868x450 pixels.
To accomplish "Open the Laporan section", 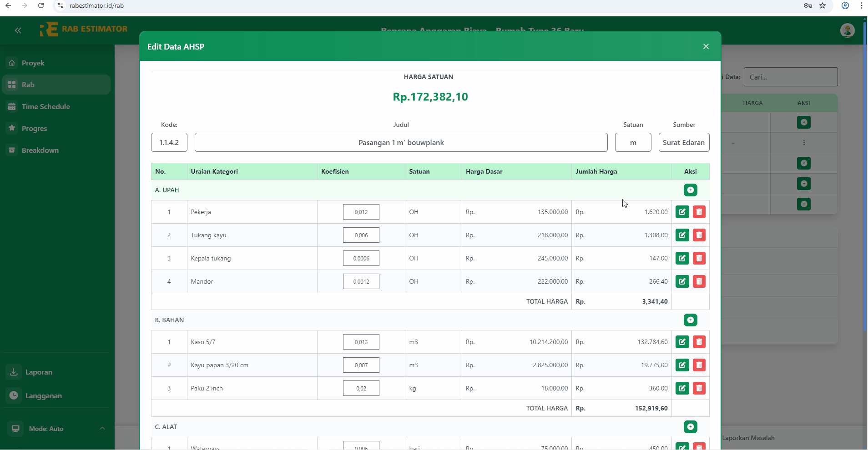I will point(39,372).
